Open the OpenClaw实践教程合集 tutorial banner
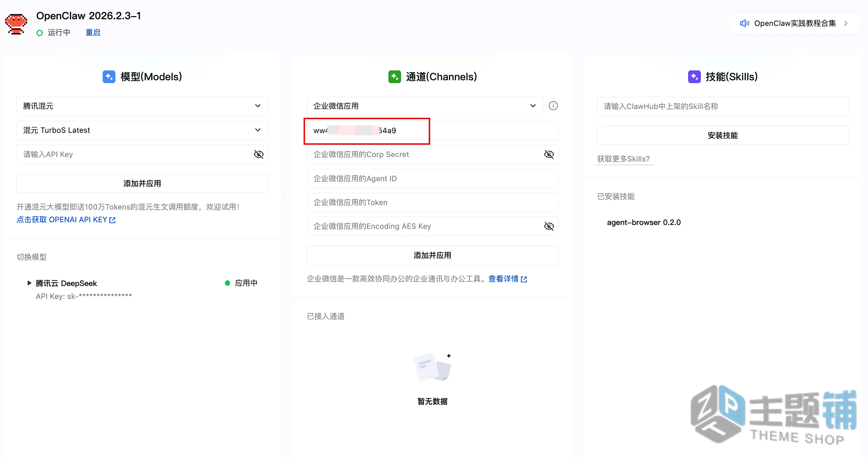This screenshot has height=457, width=868. tap(794, 23)
